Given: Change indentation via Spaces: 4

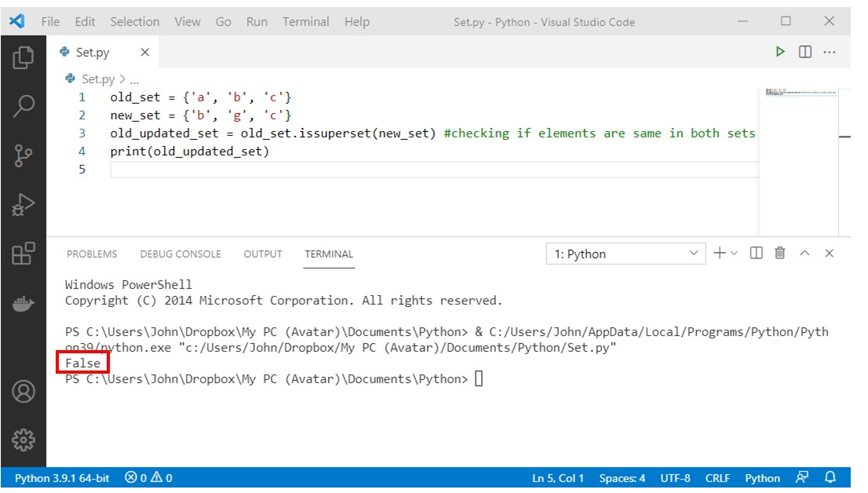Looking at the screenshot, I should pyautogui.click(x=622, y=478).
